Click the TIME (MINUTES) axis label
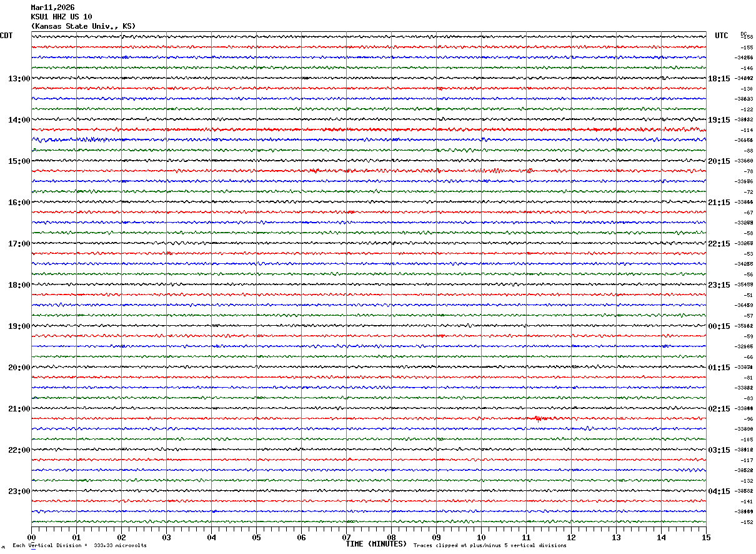 376,544
